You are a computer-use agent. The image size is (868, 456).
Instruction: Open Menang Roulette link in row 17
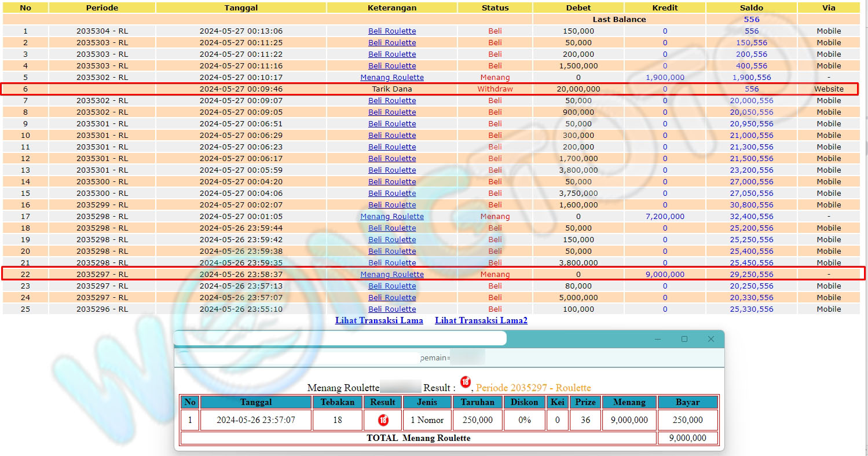coord(392,217)
